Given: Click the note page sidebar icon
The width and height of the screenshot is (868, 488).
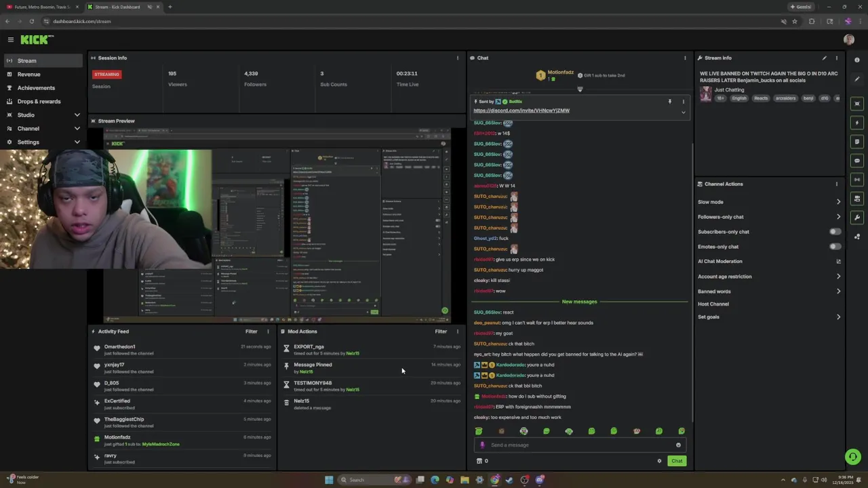Looking at the screenshot, I should pos(857,142).
